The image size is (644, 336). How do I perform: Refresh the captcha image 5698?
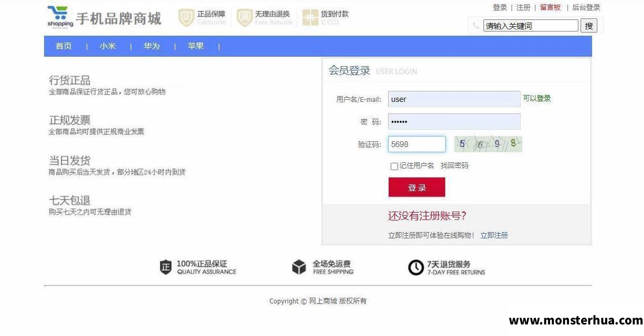(488, 144)
